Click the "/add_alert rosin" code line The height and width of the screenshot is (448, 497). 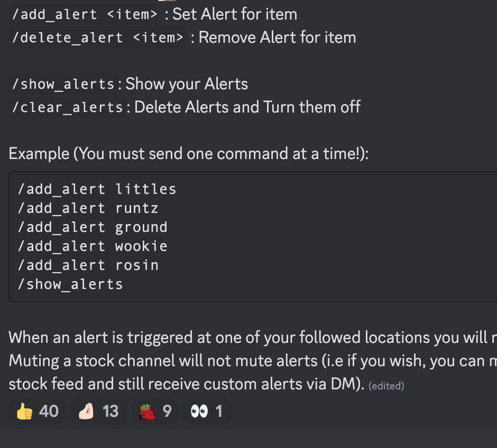[x=88, y=265]
